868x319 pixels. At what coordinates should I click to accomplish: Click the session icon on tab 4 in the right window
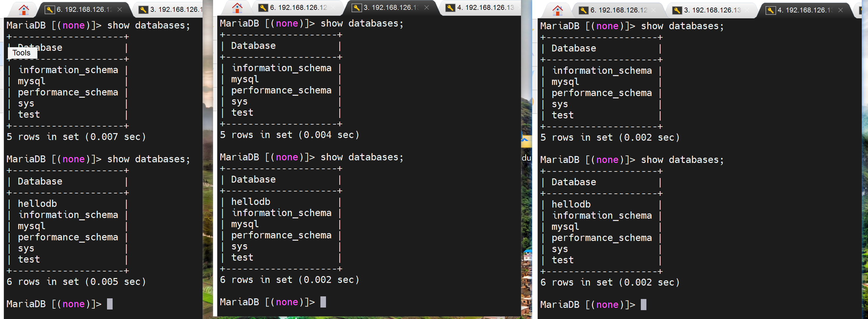pos(770,10)
